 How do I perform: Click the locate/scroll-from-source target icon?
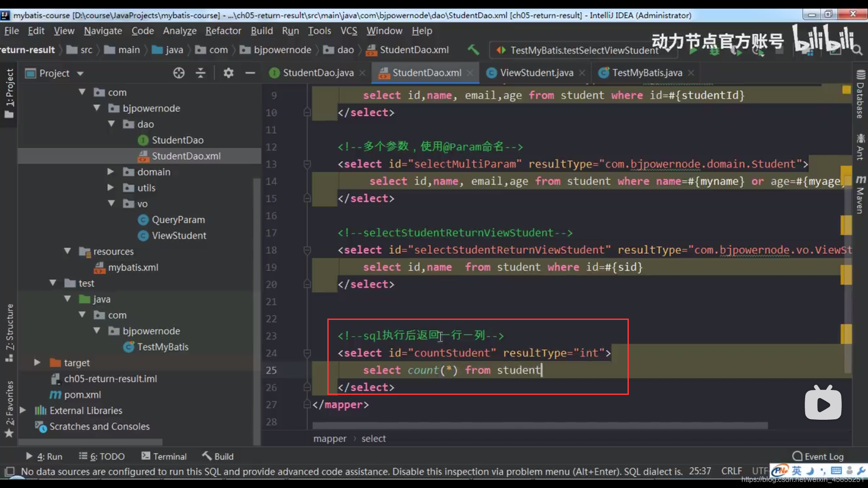pyautogui.click(x=179, y=73)
